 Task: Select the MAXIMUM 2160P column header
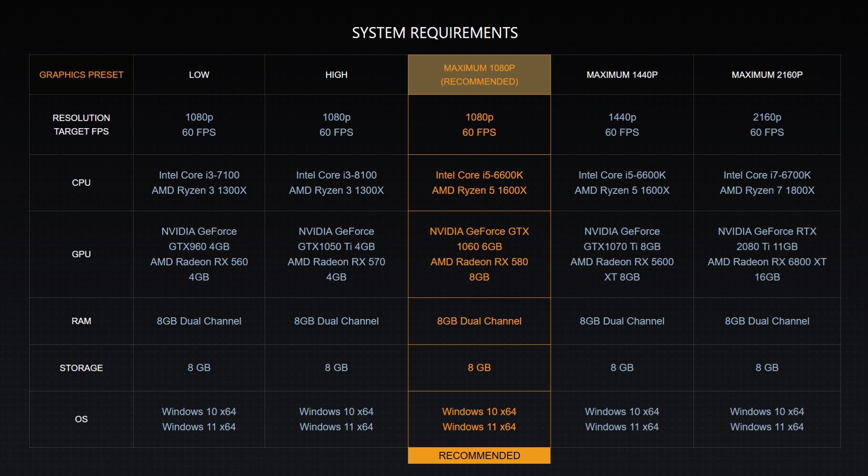click(767, 75)
